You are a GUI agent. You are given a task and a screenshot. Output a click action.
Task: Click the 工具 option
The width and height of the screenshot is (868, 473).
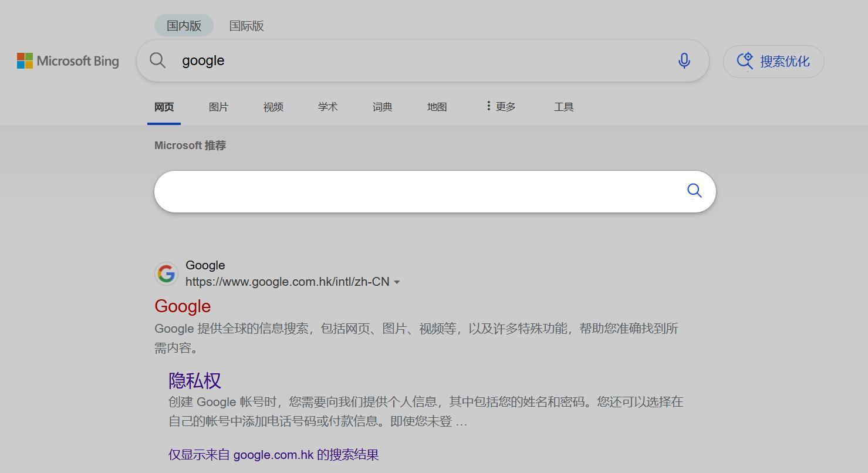(563, 107)
